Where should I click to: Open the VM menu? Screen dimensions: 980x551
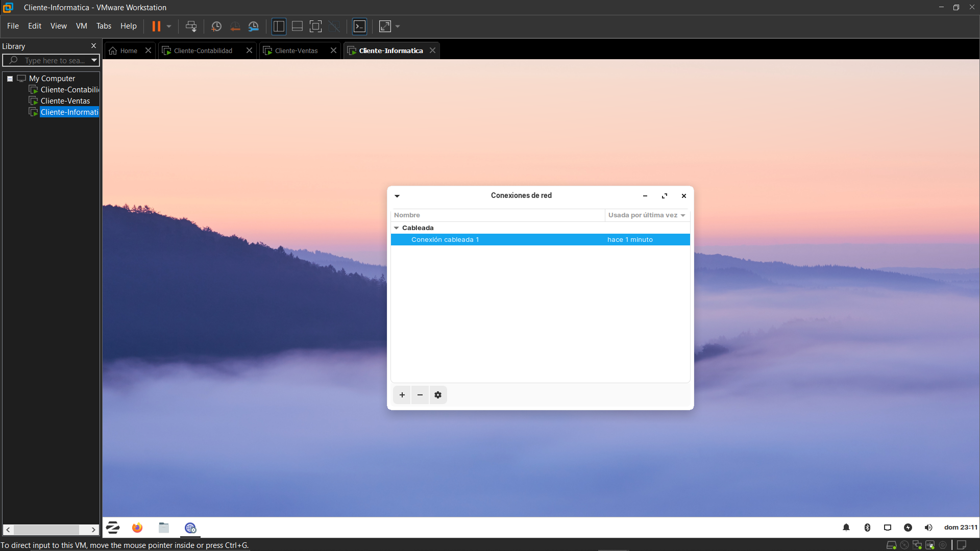click(81, 26)
